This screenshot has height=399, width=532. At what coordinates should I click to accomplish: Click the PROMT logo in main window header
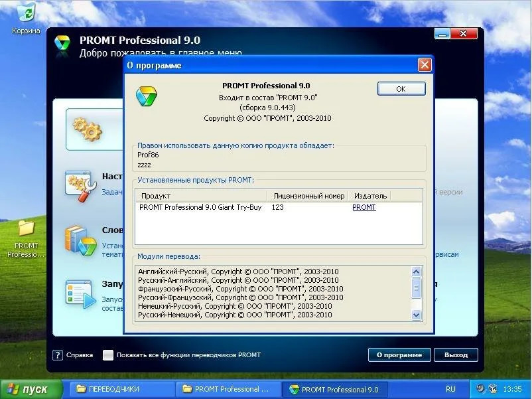(62, 43)
